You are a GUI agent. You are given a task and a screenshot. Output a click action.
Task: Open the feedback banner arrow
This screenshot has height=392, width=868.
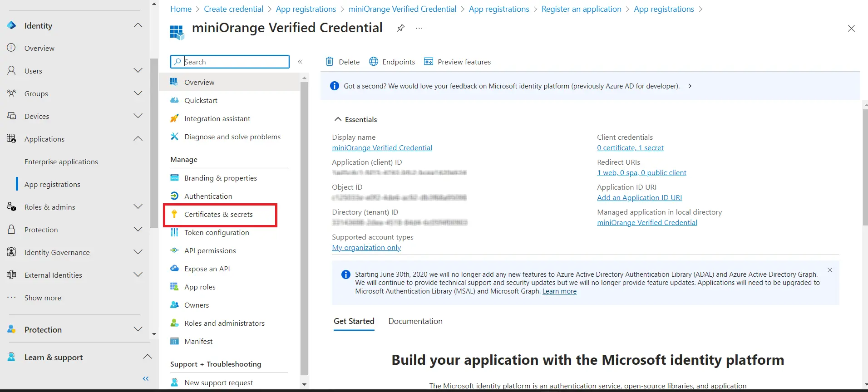tap(688, 86)
